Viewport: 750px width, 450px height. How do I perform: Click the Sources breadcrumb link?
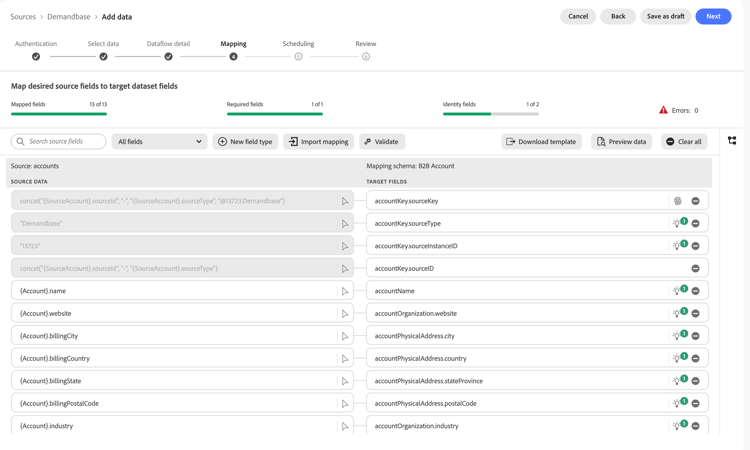click(23, 17)
